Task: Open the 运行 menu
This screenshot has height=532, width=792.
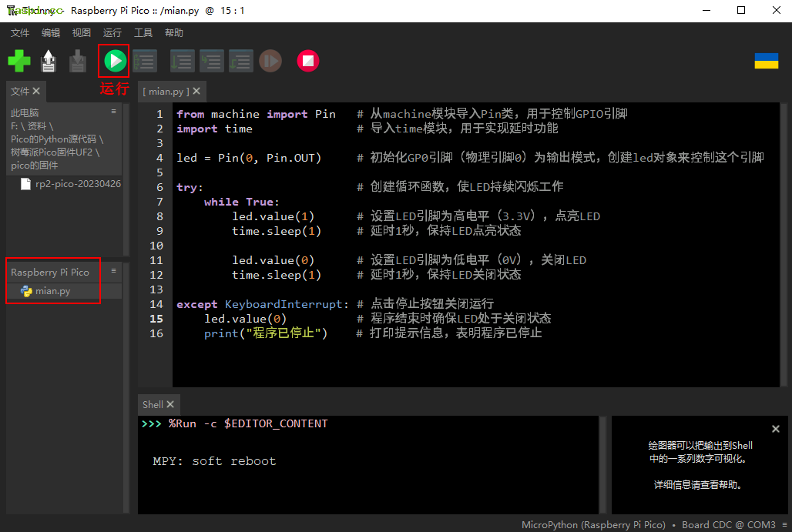Action: click(x=112, y=33)
